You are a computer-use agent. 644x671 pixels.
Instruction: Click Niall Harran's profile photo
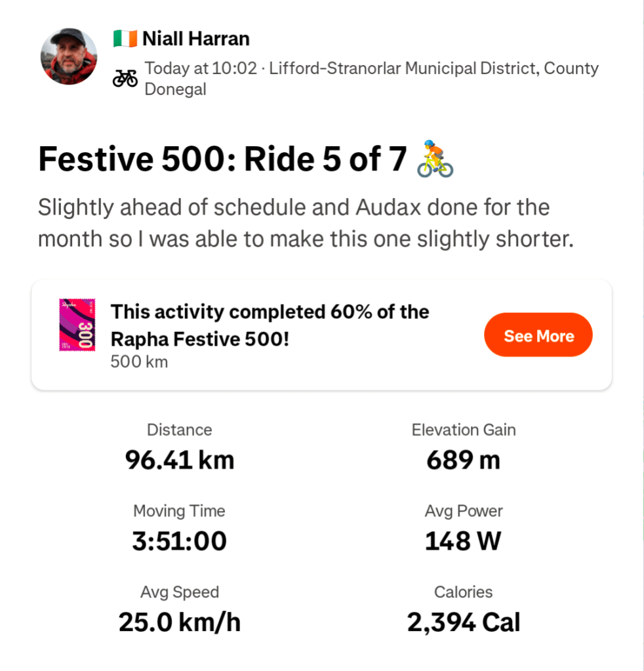coord(69,56)
